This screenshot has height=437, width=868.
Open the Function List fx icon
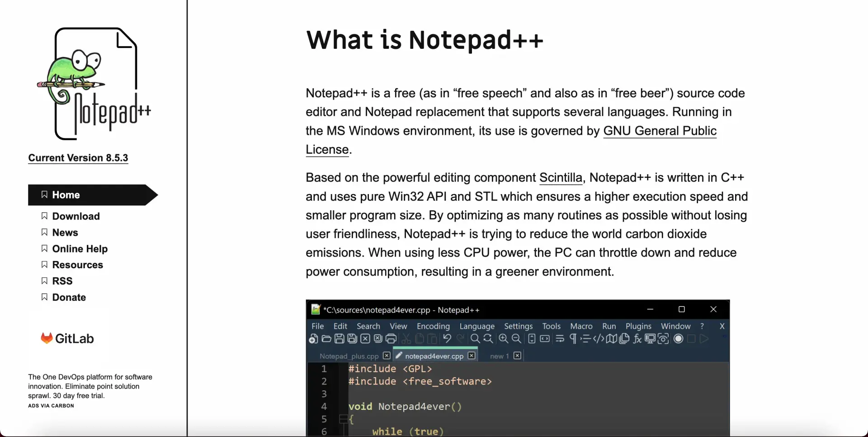point(637,339)
